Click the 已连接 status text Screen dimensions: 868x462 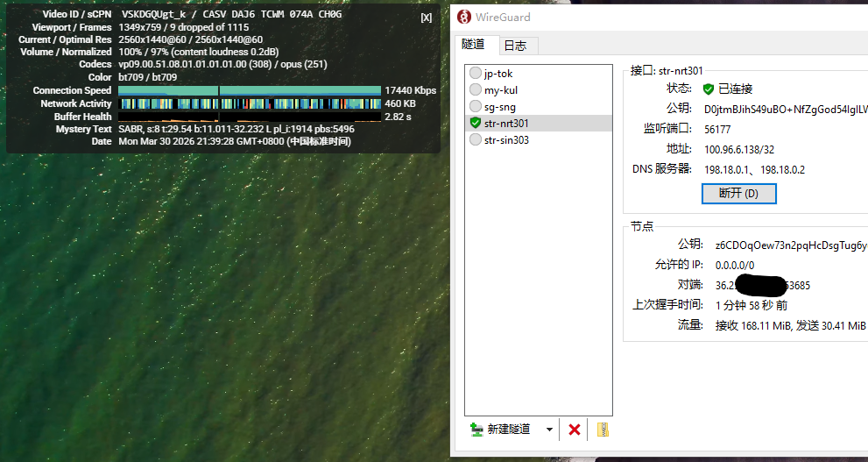(735, 89)
